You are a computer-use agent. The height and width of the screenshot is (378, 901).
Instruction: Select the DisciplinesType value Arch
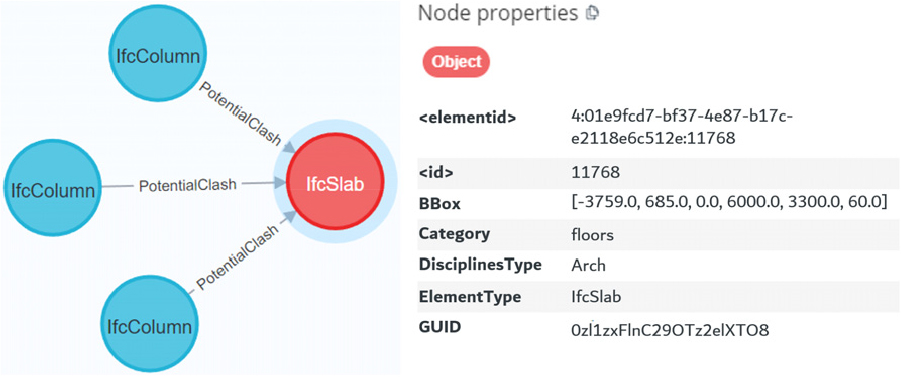click(588, 266)
